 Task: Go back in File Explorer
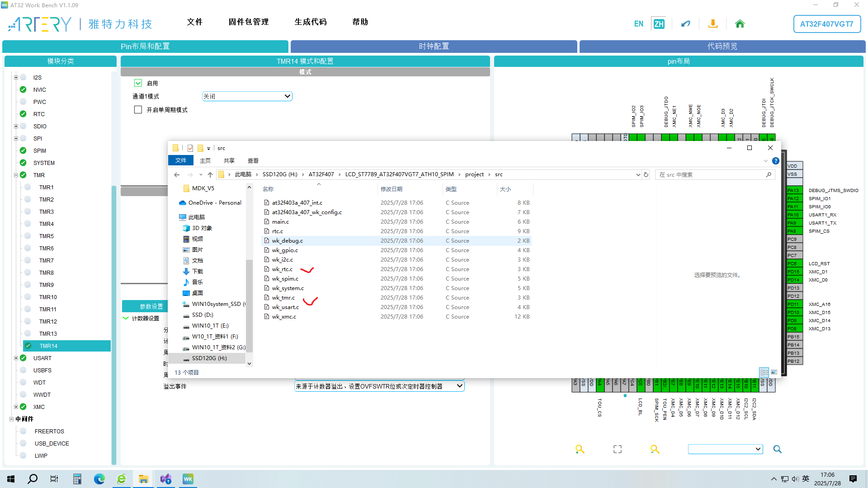177,175
